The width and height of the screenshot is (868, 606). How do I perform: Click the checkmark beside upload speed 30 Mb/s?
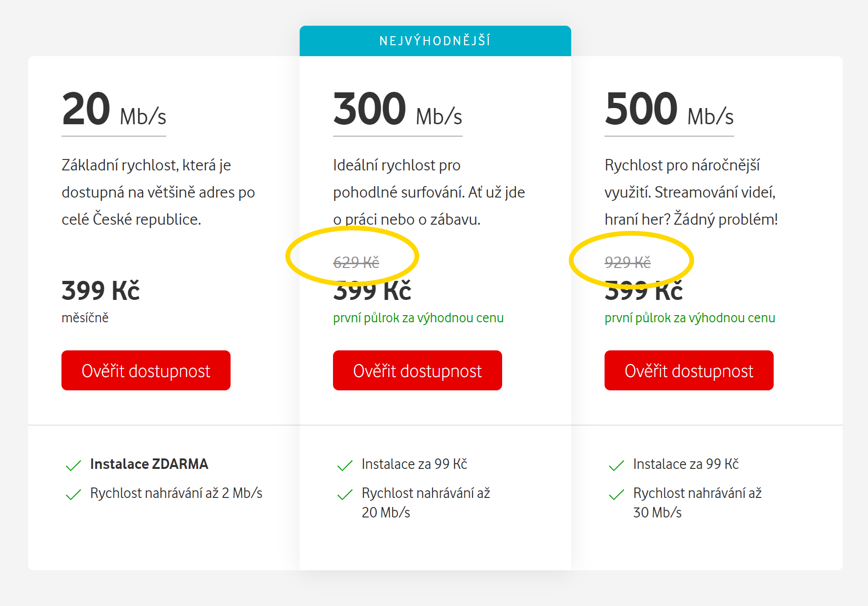[x=616, y=495]
